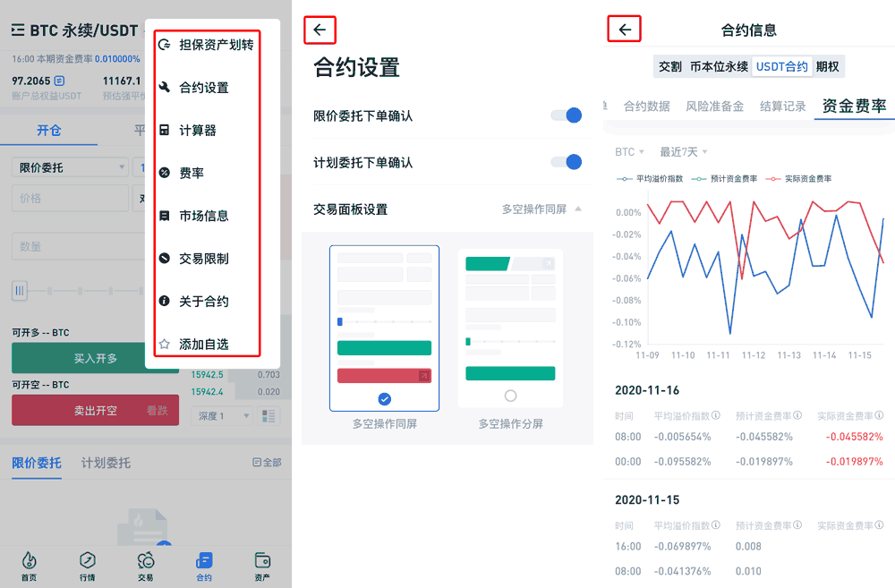Switch to the 结算记录 tab
895x588 pixels.
click(x=782, y=107)
